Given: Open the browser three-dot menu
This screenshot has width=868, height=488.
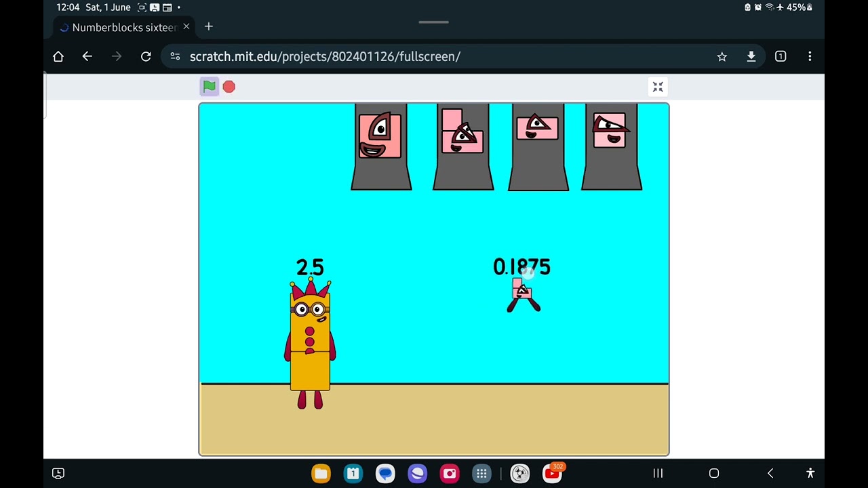Looking at the screenshot, I should 810,57.
